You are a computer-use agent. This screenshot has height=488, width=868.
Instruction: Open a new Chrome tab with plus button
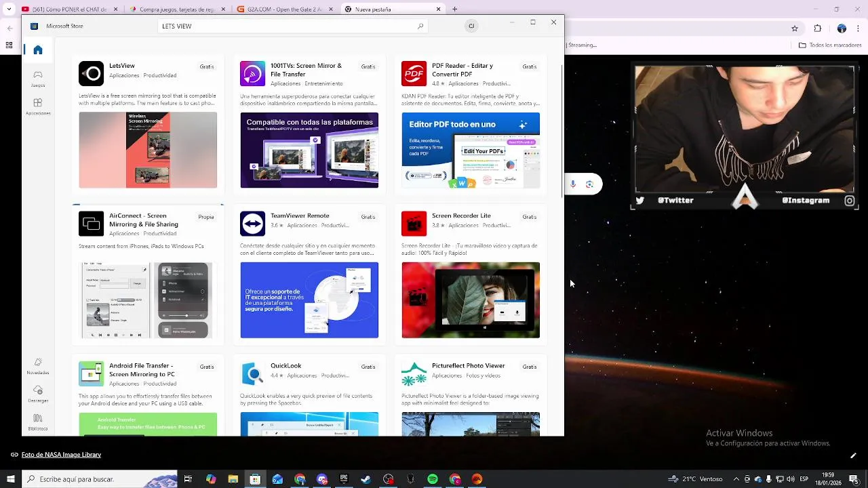pos(455,9)
